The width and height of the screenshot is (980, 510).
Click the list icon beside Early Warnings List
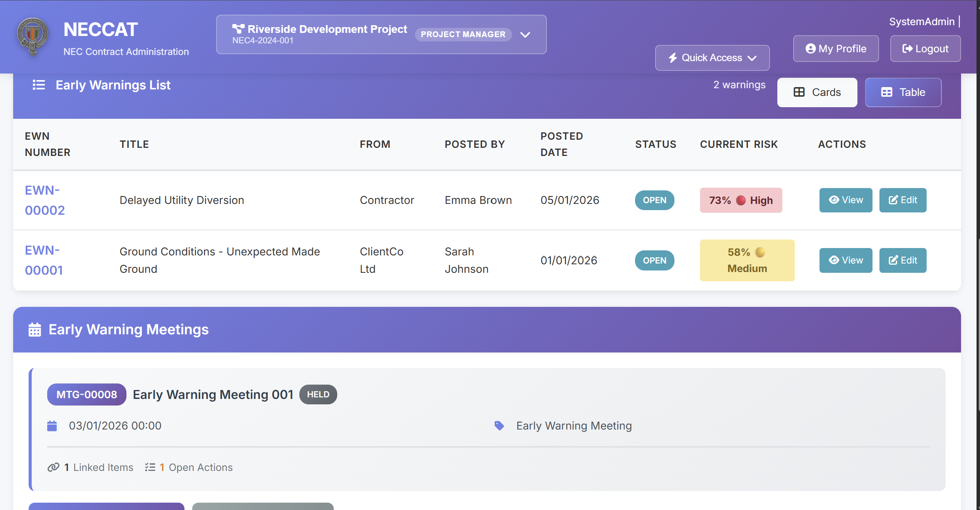click(x=39, y=85)
